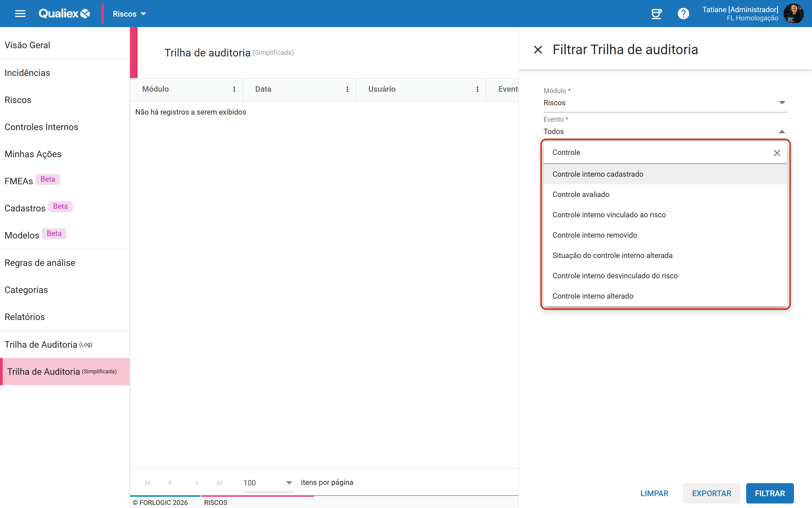
Task: Open Categorias in sidebar
Action: click(x=65, y=290)
